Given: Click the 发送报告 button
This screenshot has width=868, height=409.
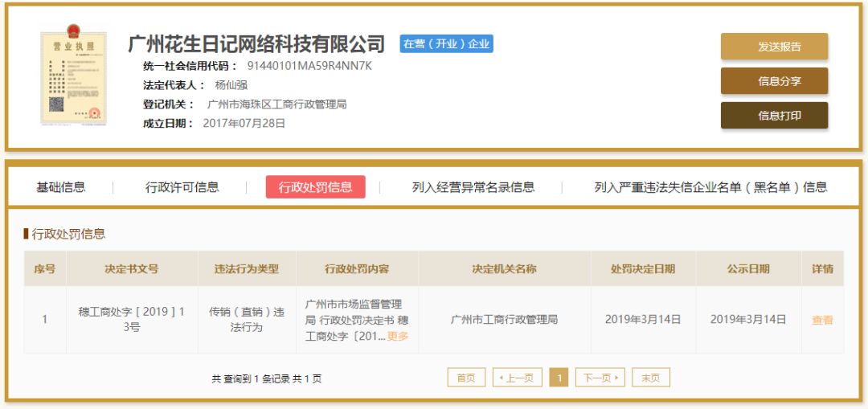Looking at the screenshot, I should 774,47.
